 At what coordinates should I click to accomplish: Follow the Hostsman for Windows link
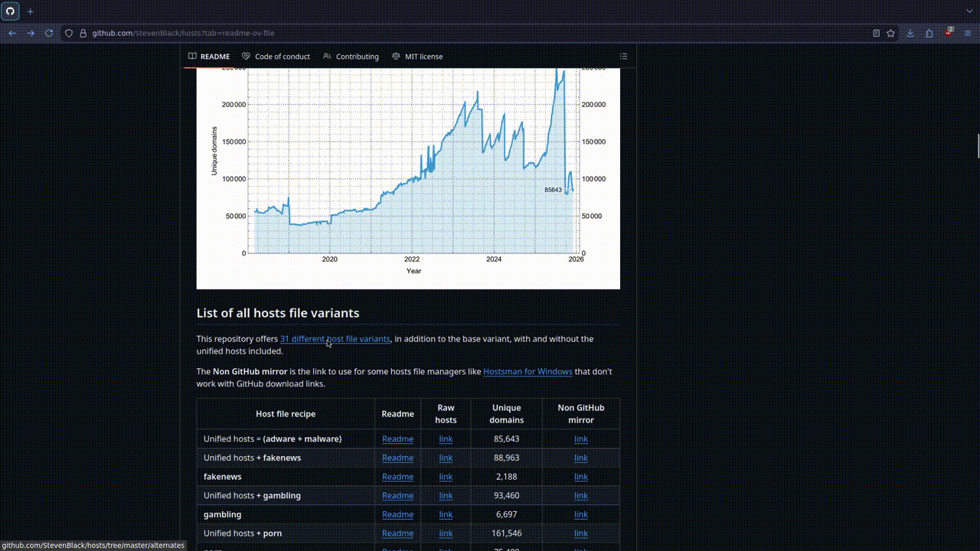click(x=528, y=372)
